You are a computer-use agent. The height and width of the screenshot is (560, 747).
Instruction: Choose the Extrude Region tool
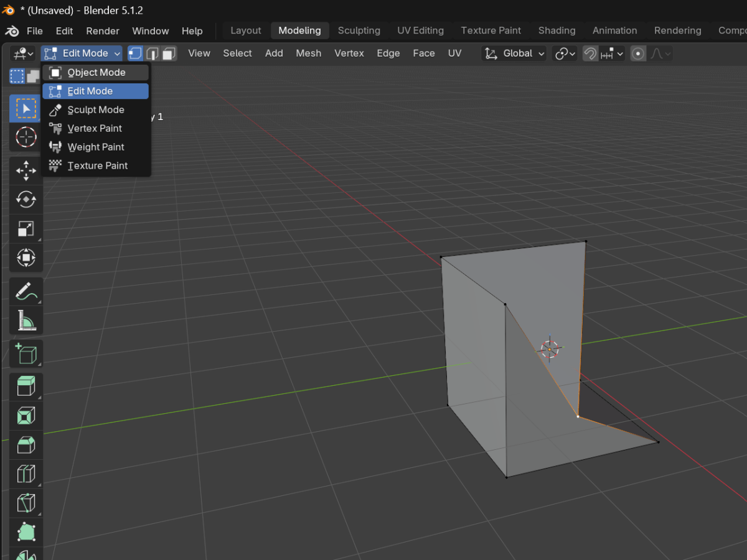coord(26,386)
